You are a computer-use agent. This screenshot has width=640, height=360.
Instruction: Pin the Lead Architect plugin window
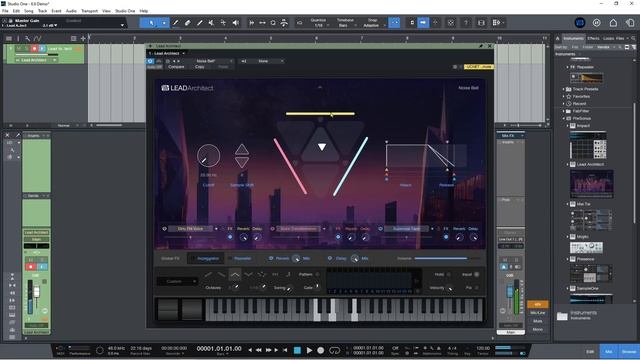coord(481,46)
